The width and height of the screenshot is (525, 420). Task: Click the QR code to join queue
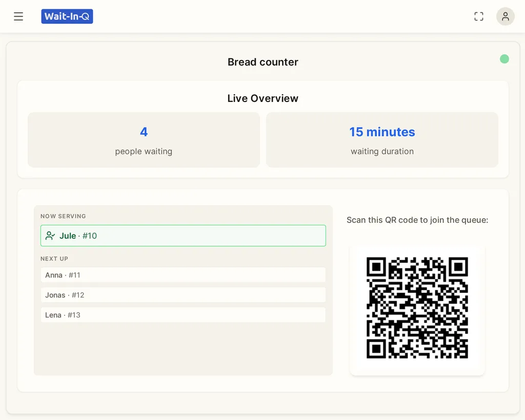pos(417,308)
